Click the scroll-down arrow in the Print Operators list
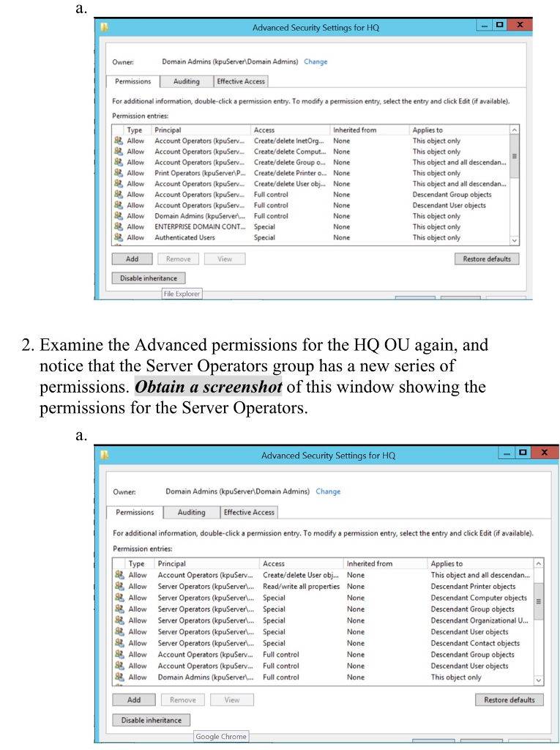Viewport: 560px width, 750px height. 515,240
